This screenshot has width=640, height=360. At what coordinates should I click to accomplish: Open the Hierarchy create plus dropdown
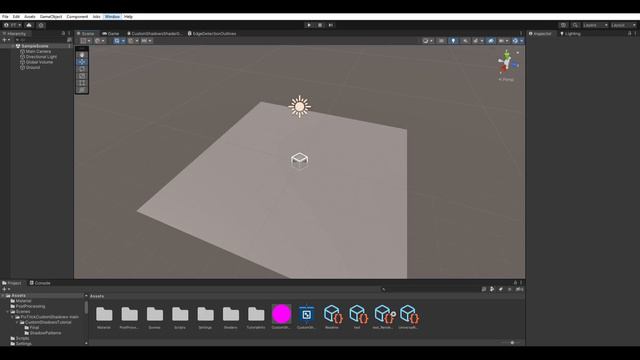(x=6, y=40)
